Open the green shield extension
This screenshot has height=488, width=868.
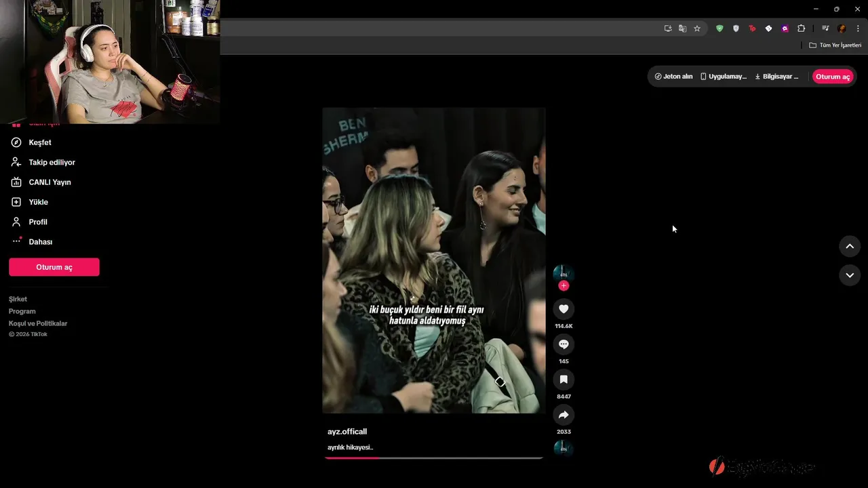coord(719,28)
